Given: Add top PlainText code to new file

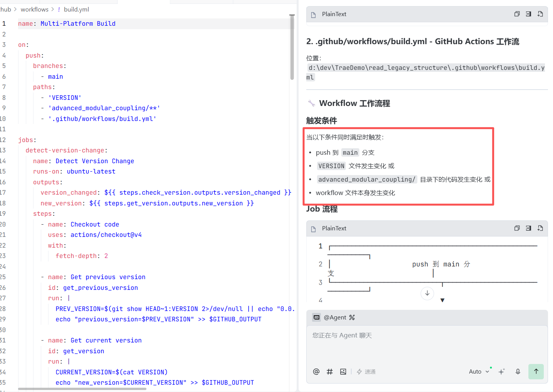Looking at the screenshot, I should pyautogui.click(x=540, y=14).
